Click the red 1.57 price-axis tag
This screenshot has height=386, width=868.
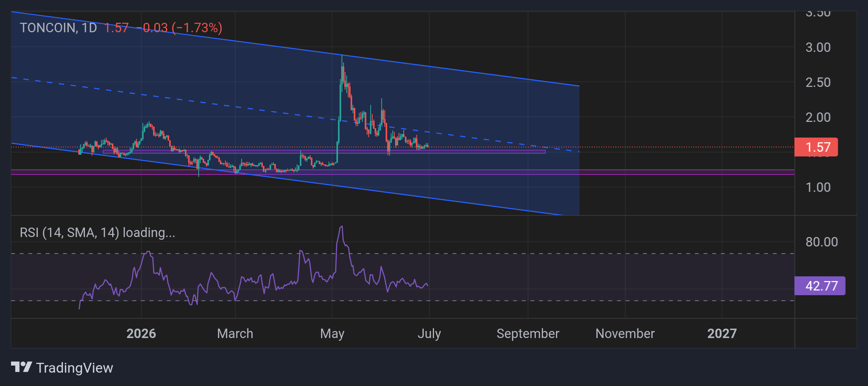pyautogui.click(x=816, y=147)
